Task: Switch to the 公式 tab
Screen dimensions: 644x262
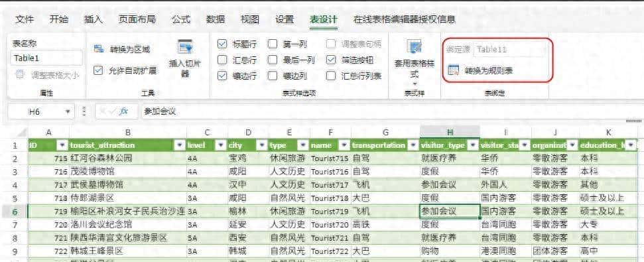Action: tap(181, 19)
